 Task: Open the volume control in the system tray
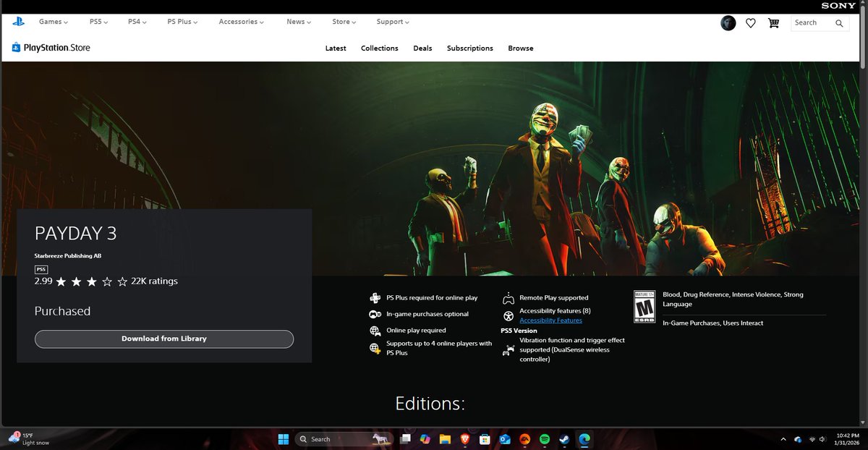click(823, 439)
